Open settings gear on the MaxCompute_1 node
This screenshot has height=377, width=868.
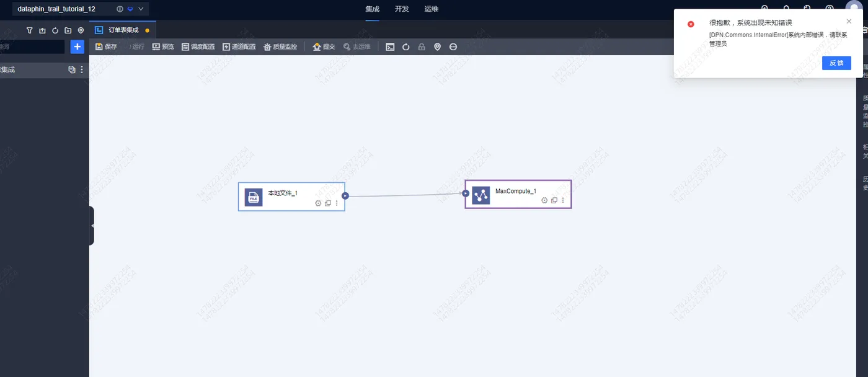(x=544, y=200)
